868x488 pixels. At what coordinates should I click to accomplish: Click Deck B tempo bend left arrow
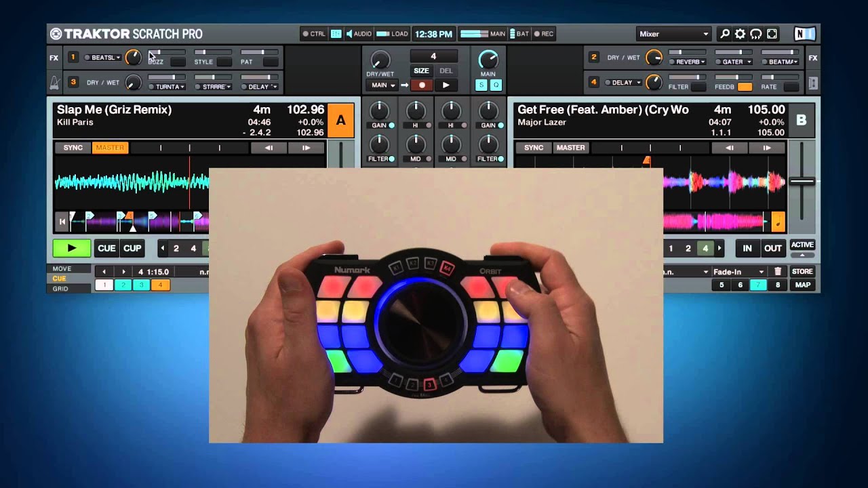(x=730, y=148)
